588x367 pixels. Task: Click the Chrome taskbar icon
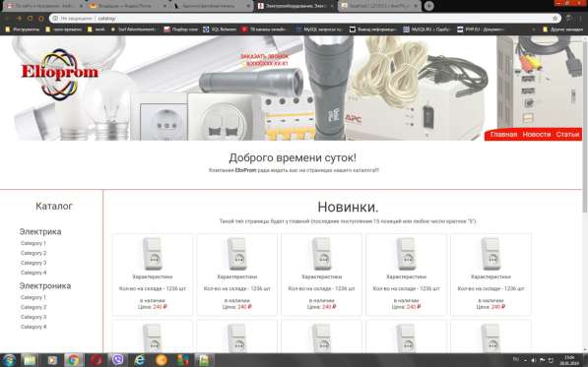74,360
